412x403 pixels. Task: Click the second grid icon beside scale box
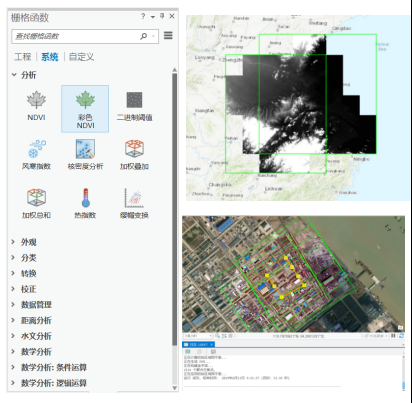pos(224,336)
